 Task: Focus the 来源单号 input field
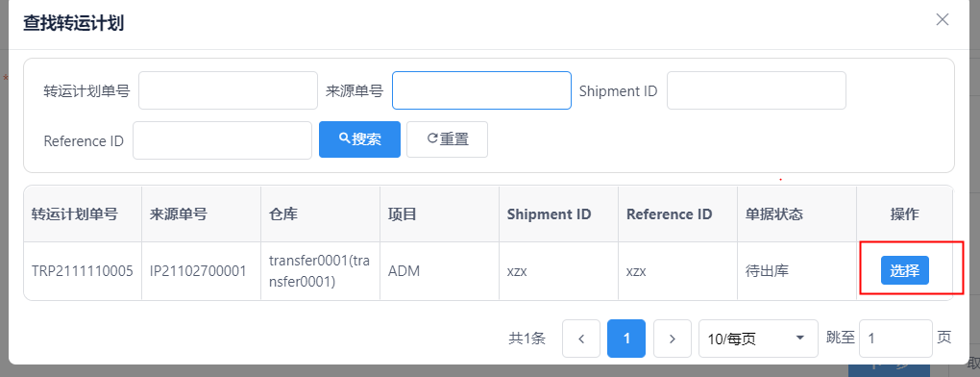[481, 90]
